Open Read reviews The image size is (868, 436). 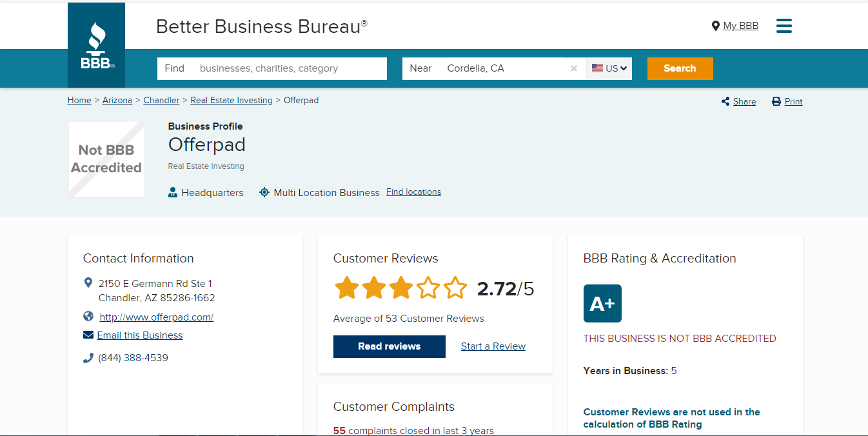pyautogui.click(x=389, y=346)
